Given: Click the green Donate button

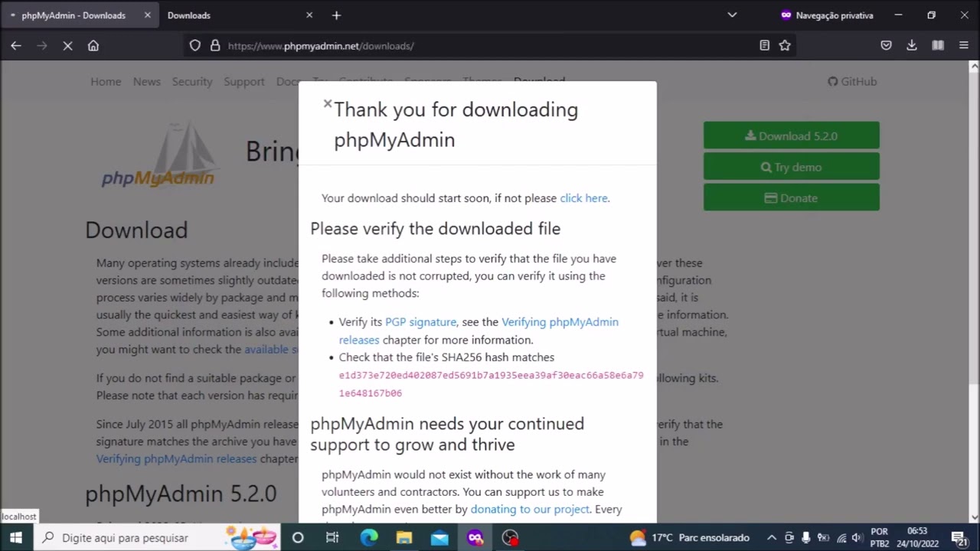Looking at the screenshot, I should [x=791, y=197].
